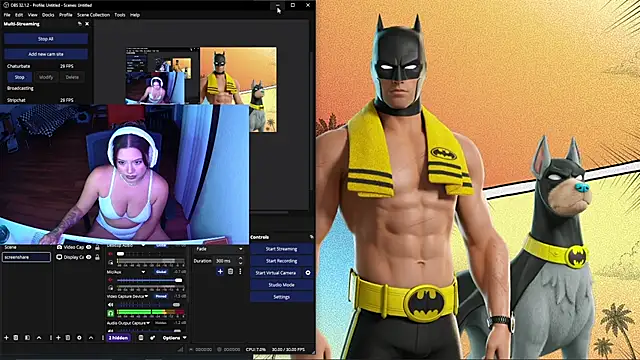Mute the Mic/Aux speaker icon
The width and height of the screenshot is (640, 360).
point(110,280)
